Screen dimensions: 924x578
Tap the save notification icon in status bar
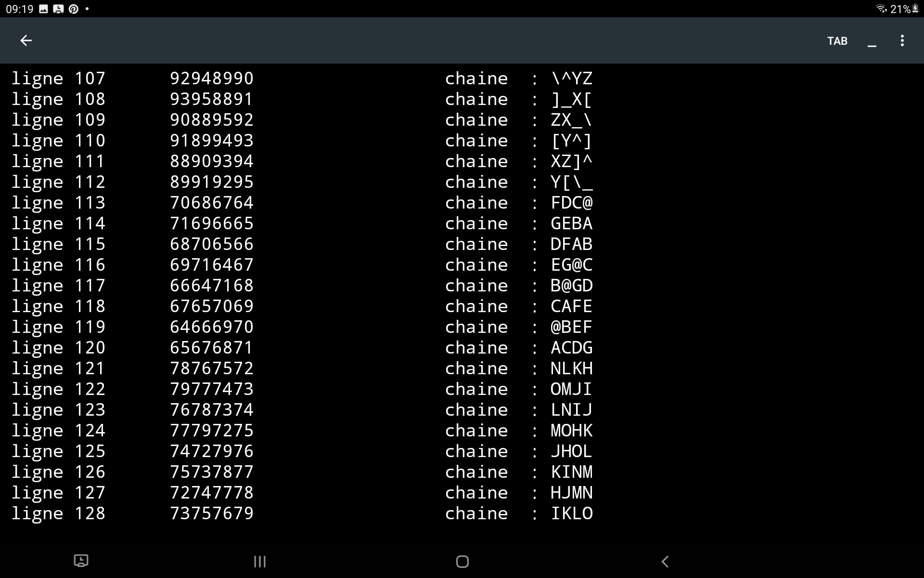(x=58, y=9)
